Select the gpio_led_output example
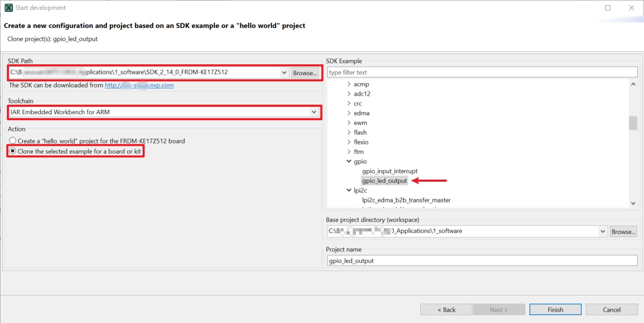The height and width of the screenshot is (323, 644). point(384,181)
